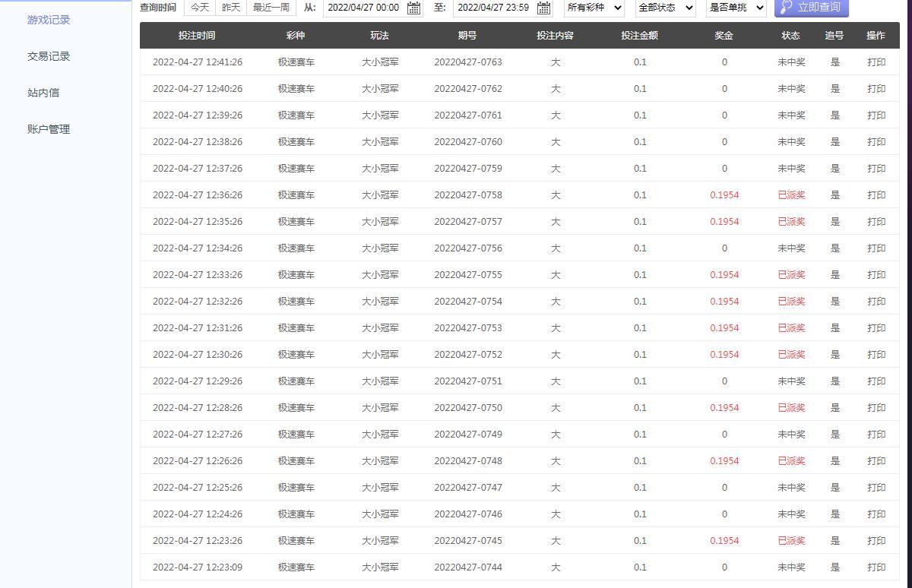Image resolution: width=912 pixels, height=588 pixels.
Task: Open 交易记录 in the sidebar
Action: click(49, 56)
